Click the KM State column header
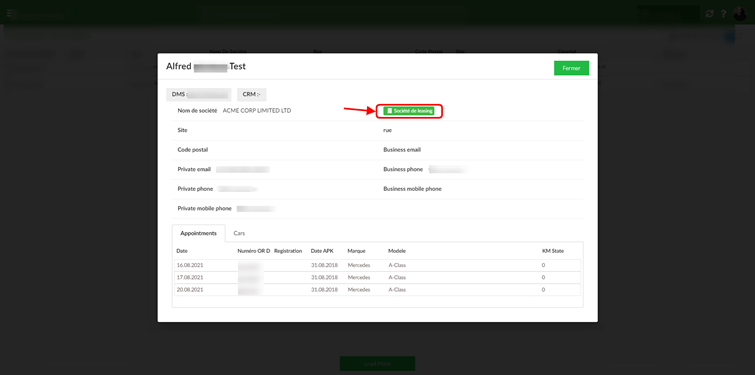Image resolution: width=755 pixels, height=375 pixels. [552, 251]
